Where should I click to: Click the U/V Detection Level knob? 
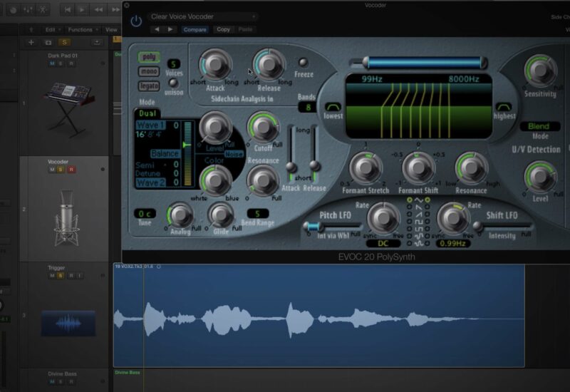click(540, 177)
